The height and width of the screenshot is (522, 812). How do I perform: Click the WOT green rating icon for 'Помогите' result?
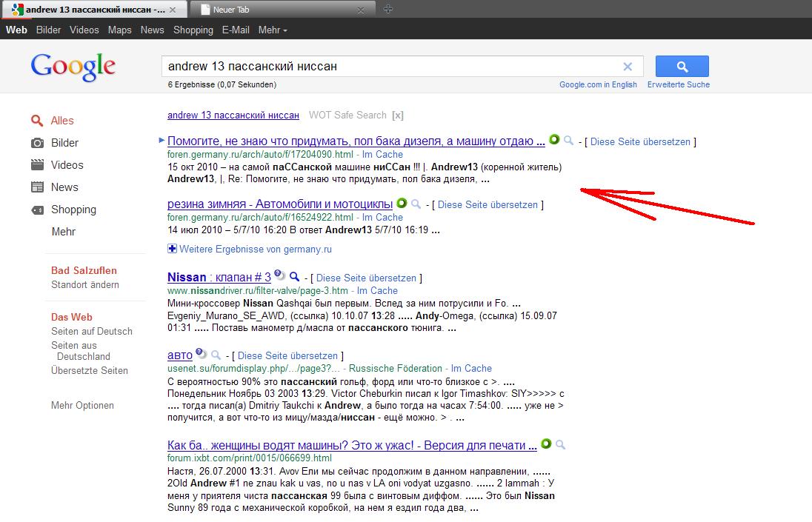554,140
